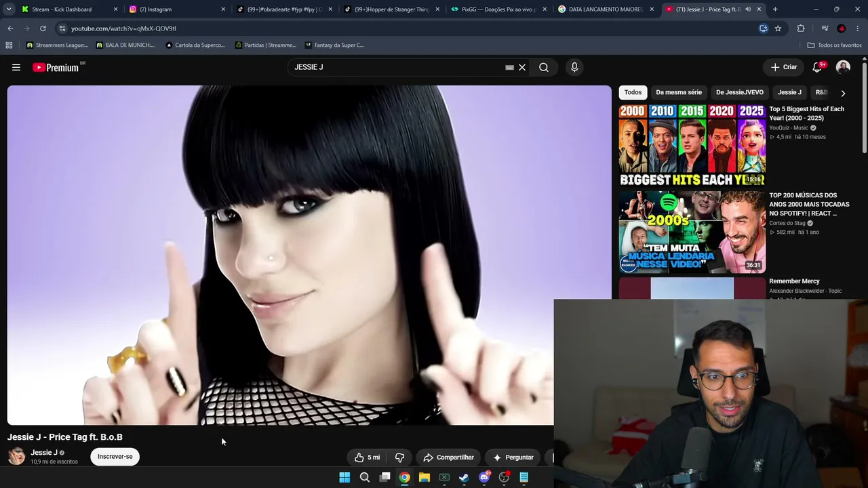Open a new browser tab

[x=775, y=9]
